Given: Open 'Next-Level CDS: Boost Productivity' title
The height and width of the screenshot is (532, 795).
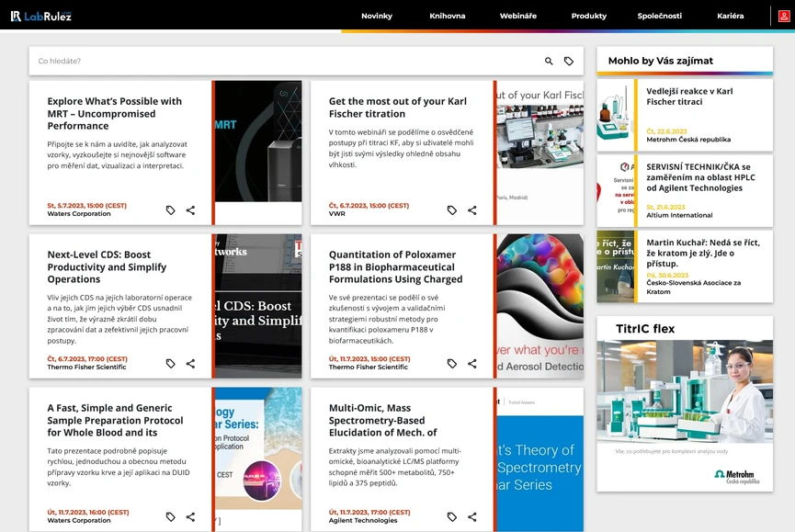Looking at the screenshot, I should (x=107, y=267).
